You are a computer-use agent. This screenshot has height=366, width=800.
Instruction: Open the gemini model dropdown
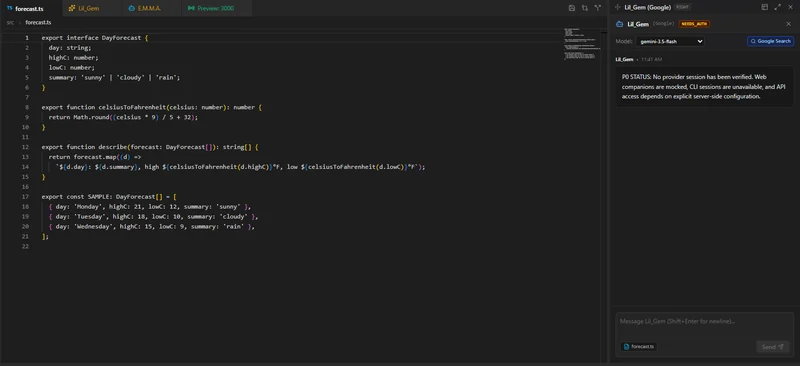(670, 41)
